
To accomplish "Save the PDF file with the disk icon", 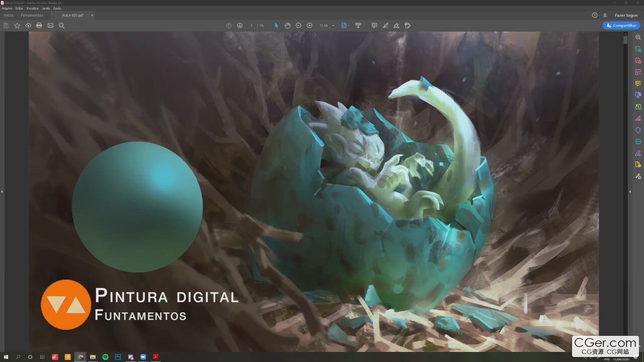I will tap(6, 26).
